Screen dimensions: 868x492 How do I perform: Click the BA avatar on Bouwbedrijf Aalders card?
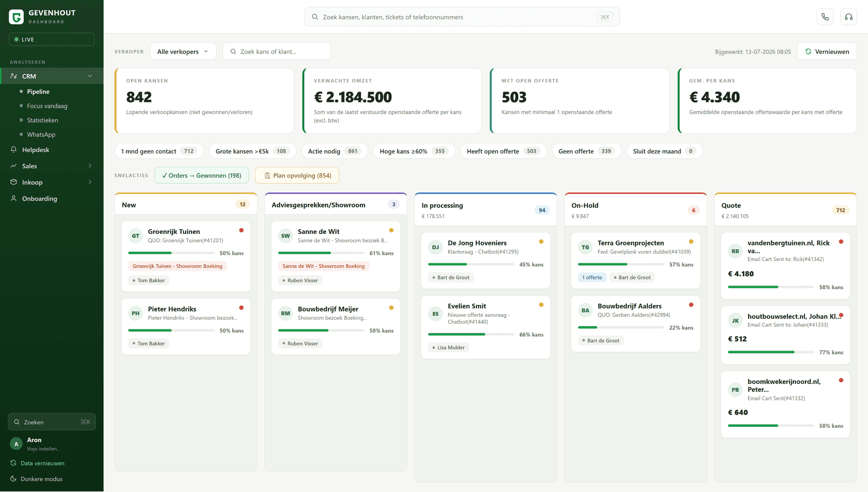pyautogui.click(x=585, y=310)
